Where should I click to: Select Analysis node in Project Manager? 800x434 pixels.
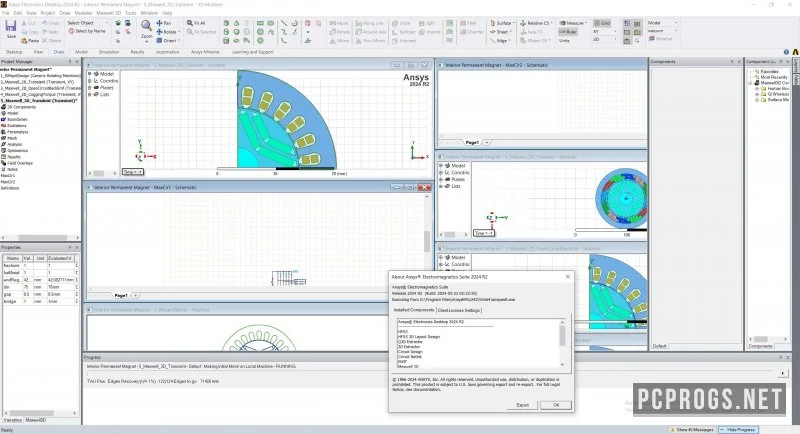12,144
